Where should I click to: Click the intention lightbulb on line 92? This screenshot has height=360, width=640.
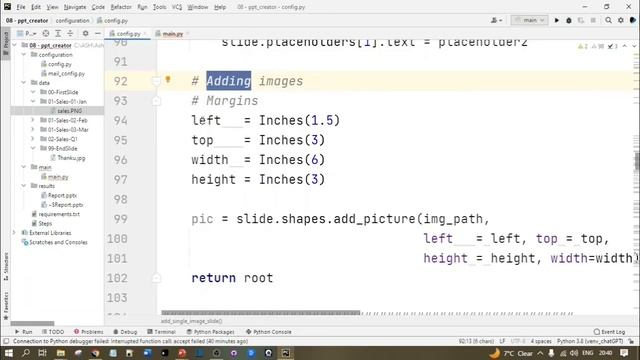[x=168, y=80]
